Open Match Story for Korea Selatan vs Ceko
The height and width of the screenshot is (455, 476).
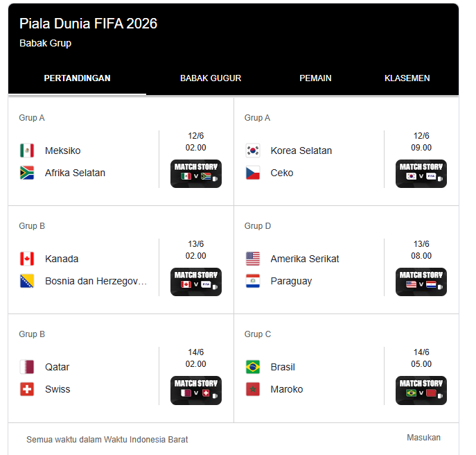pos(421,173)
